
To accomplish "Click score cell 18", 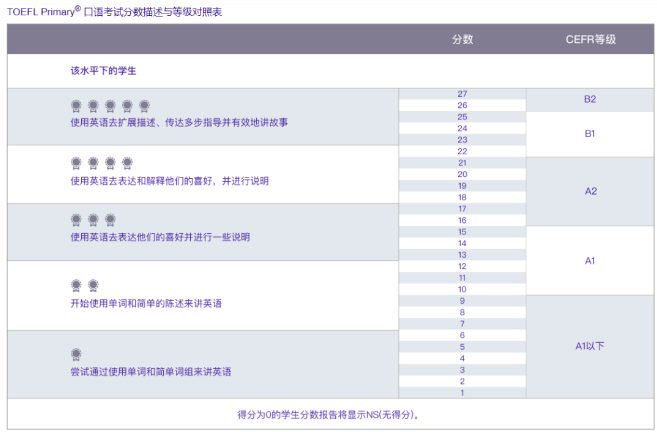I will [462, 197].
